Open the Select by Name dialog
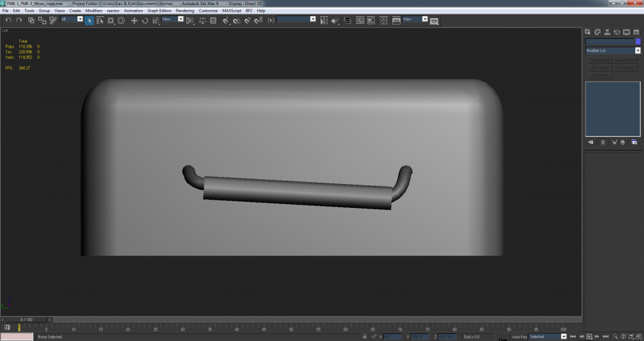644x341 pixels. (x=100, y=20)
